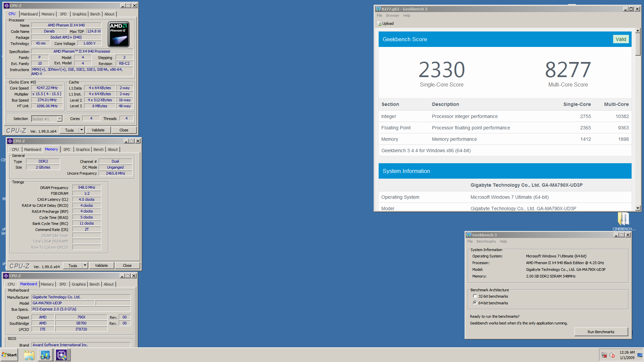Click CPU-Z title icon in the Memory window
Image resolution: width=644 pixels, height=362 pixels.
[x=10, y=141]
